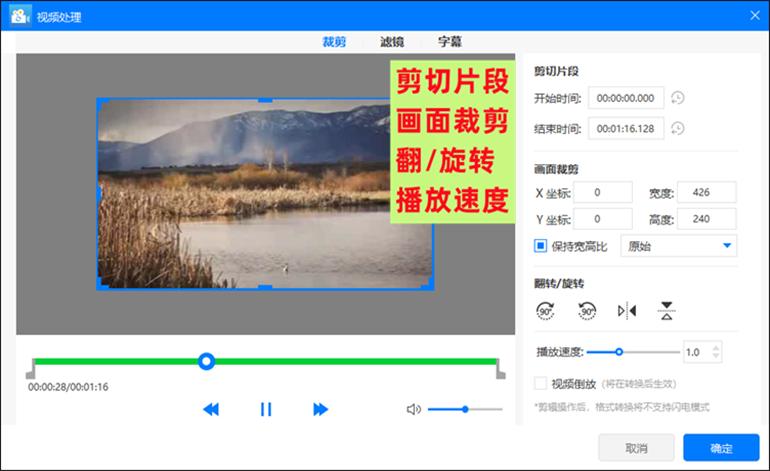Toggle 保持宽高比 checkbox
This screenshot has height=471, width=770.
540,246
